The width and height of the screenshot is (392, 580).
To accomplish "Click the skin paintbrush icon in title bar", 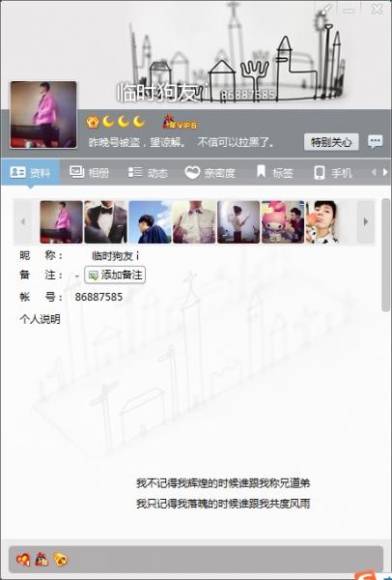I will tap(325, 10).
